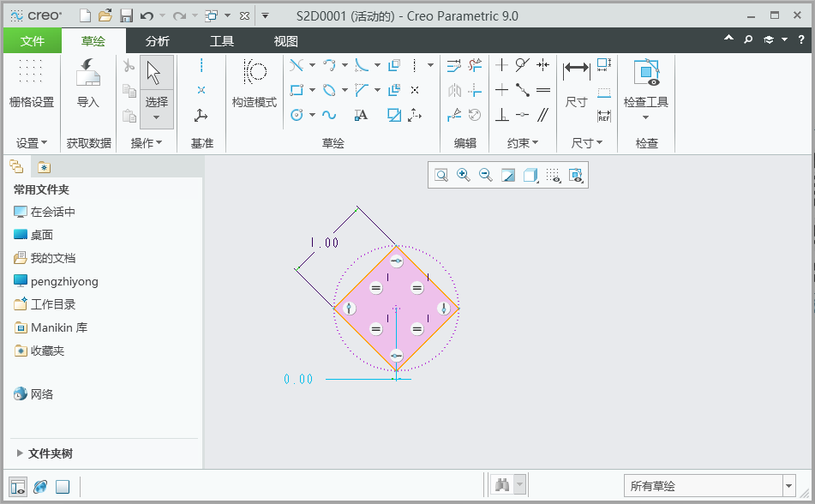Apply the Mid-point constraint
815x504 pixels.
[523, 90]
